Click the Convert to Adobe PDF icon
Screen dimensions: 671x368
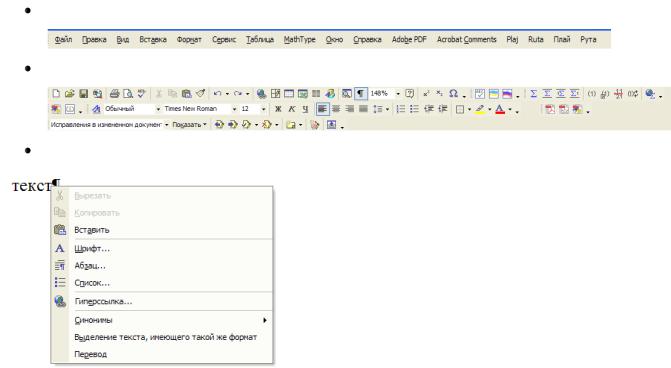(x=550, y=109)
